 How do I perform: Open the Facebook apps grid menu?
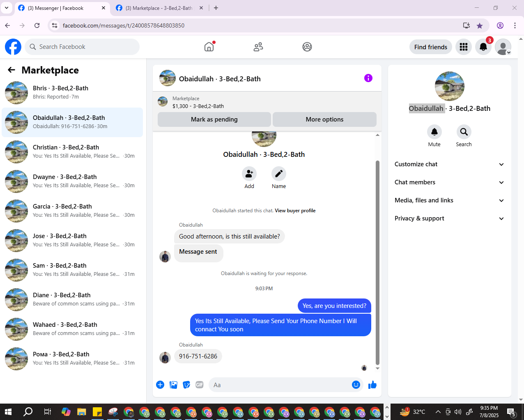click(464, 47)
